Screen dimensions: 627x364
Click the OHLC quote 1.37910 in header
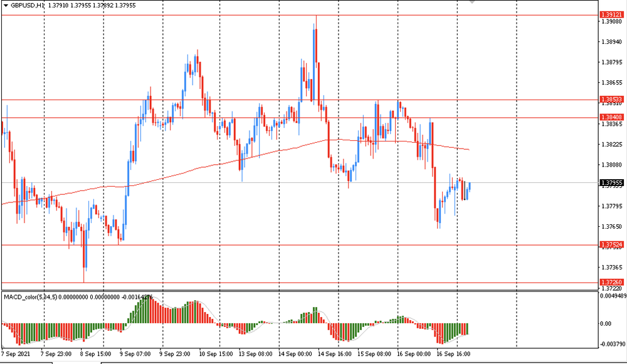(x=58, y=6)
